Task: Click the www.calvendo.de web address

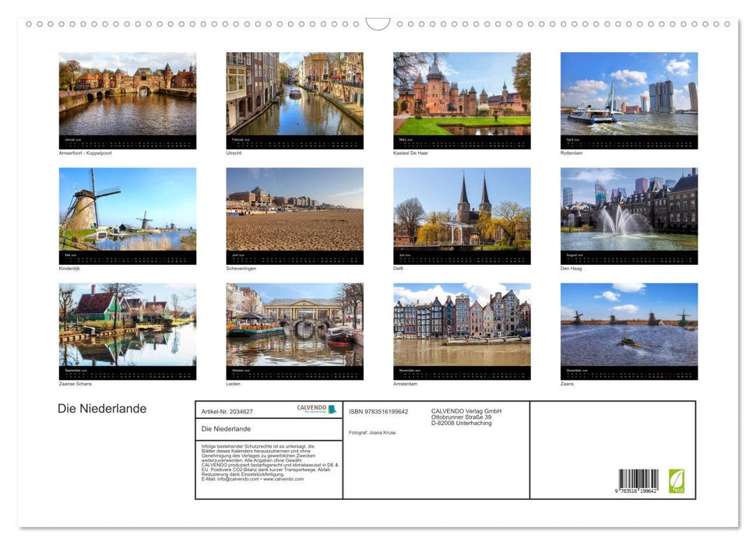Action: [x=284, y=479]
